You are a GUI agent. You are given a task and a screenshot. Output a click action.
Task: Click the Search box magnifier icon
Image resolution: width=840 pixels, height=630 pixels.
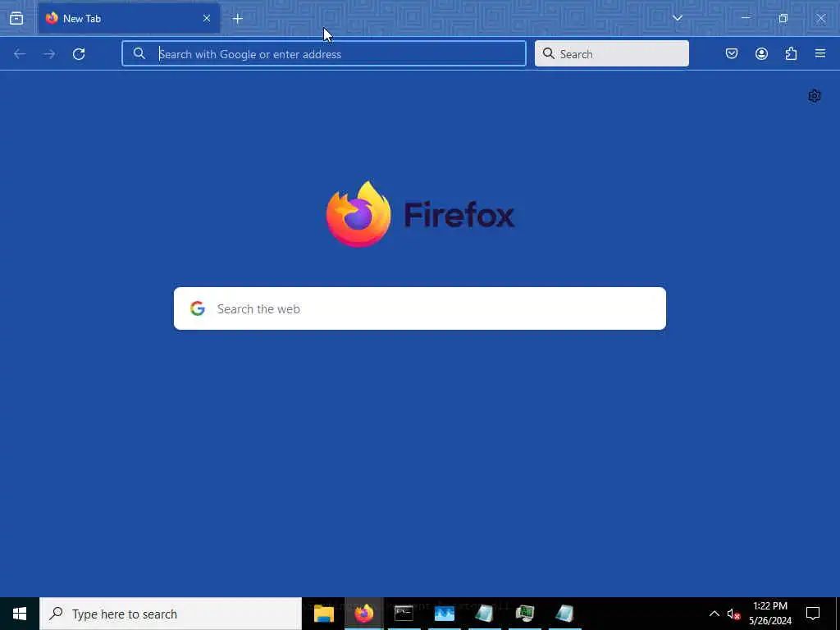tap(549, 53)
